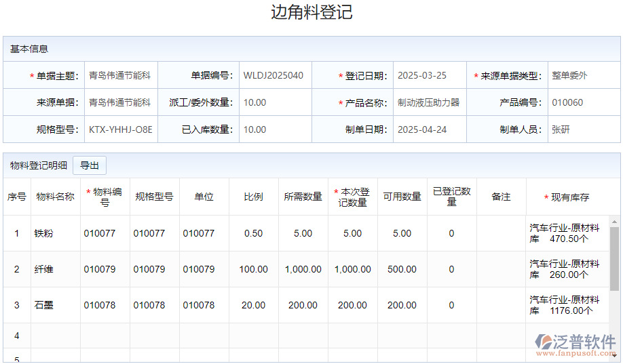Screen dimensions: 623x364
Task: Click the 来源单据 field
Action: (x=121, y=103)
